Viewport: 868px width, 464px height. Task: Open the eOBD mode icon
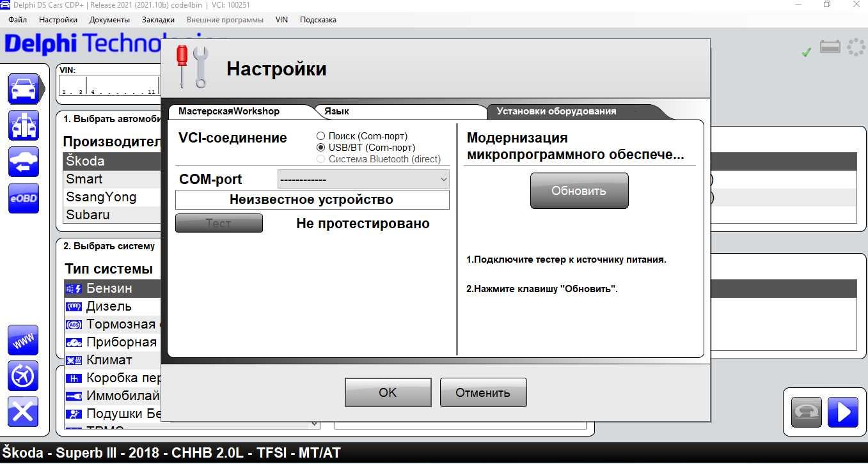pos(24,198)
